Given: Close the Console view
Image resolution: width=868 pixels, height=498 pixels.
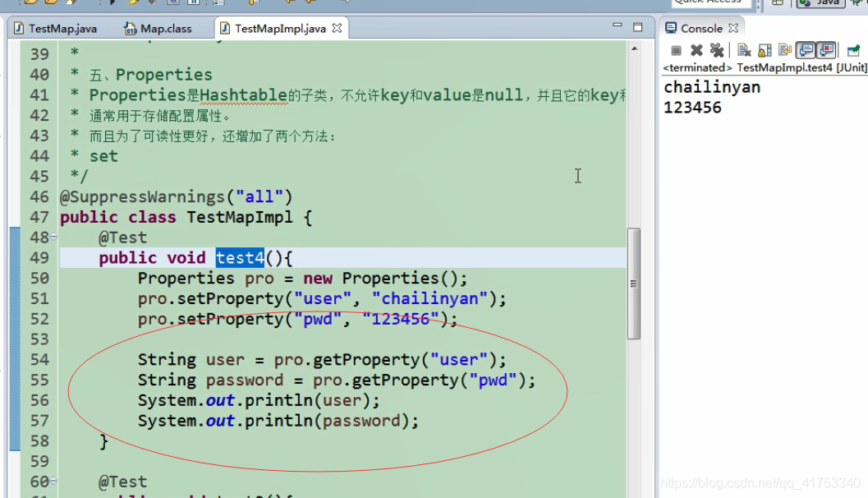Looking at the screenshot, I should 733,28.
